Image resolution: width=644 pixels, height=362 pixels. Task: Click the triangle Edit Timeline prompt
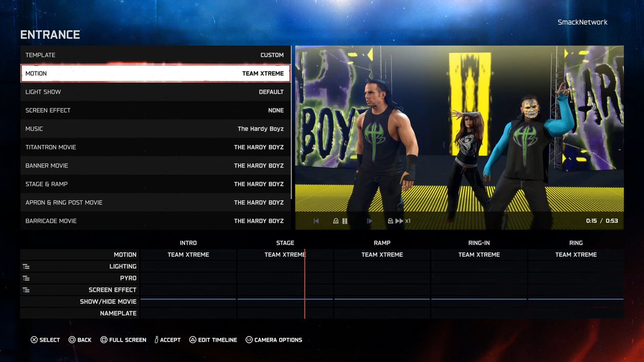point(213,340)
